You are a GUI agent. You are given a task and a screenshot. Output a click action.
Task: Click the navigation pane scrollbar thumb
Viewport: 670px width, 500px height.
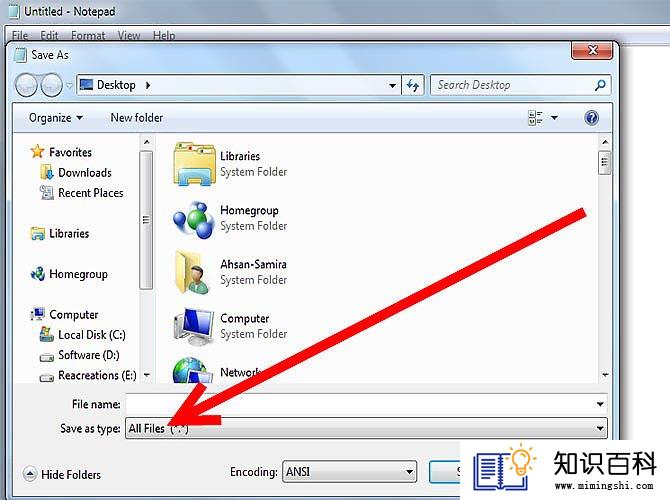coord(146,220)
